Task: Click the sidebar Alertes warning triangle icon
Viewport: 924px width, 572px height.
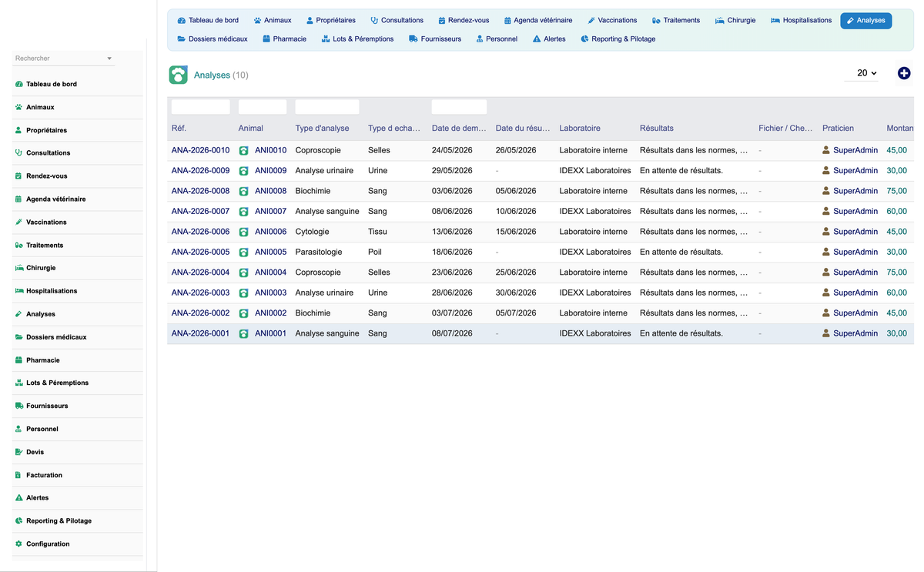Action: 18,498
